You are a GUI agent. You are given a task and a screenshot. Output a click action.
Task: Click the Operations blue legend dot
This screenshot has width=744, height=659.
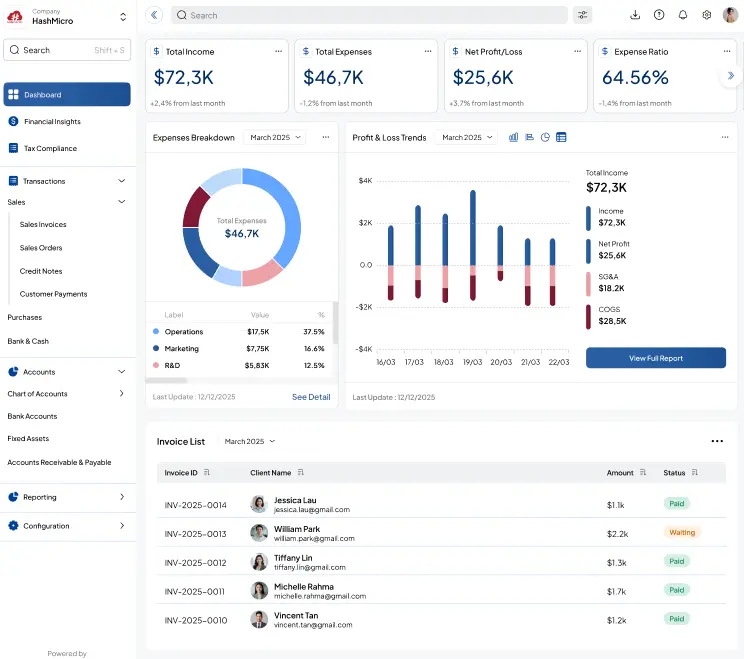click(156, 332)
